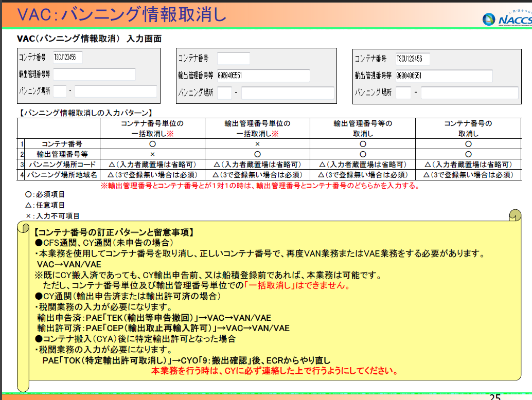Click the slide title VAC:バンニング情報取消し
Image resolution: width=532 pixels, height=400 pixels.
coord(122,14)
